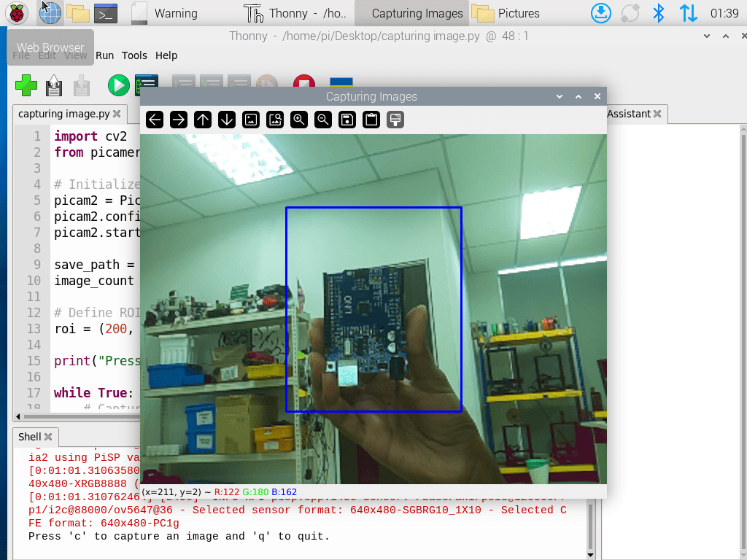Save the image from the viewer toolbar
This screenshot has height=560, width=747.
tap(347, 120)
